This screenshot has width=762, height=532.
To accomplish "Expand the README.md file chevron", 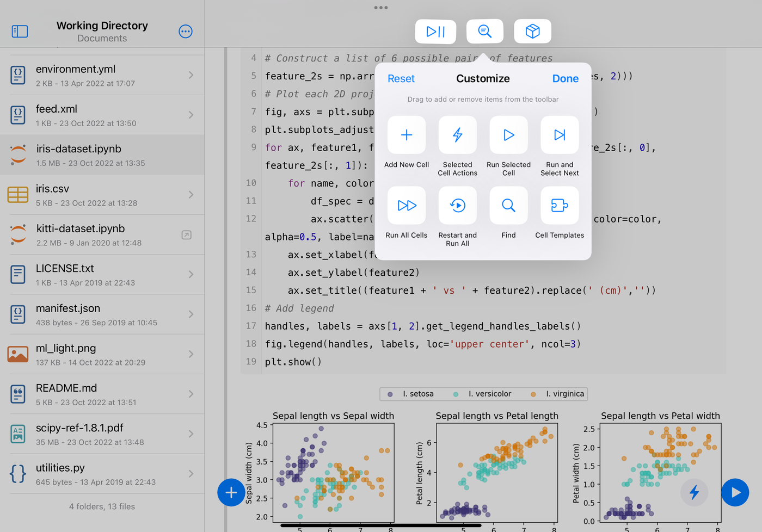I will [x=191, y=394].
